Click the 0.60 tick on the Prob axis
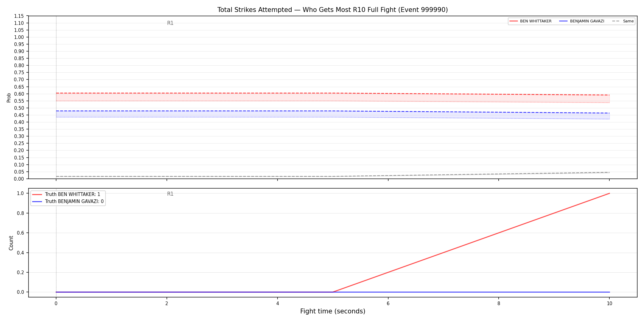 click(19, 94)
